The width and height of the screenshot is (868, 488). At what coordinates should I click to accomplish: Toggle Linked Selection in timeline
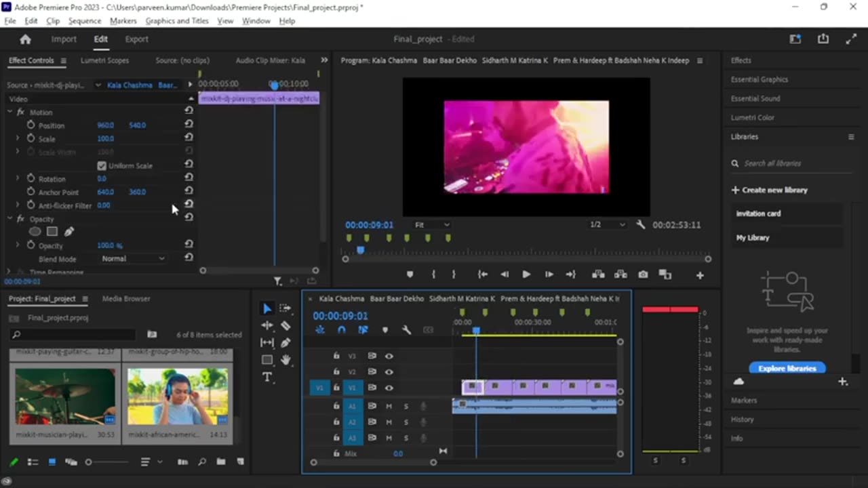point(363,330)
